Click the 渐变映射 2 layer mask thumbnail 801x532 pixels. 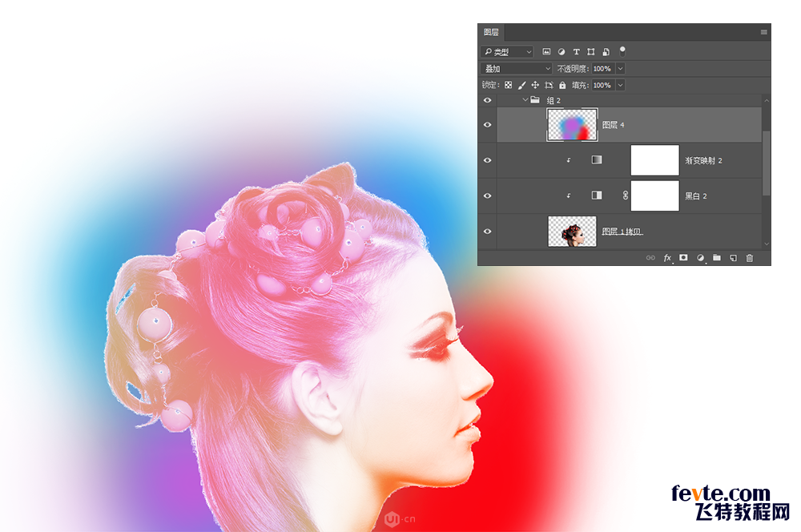pos(654,160)
